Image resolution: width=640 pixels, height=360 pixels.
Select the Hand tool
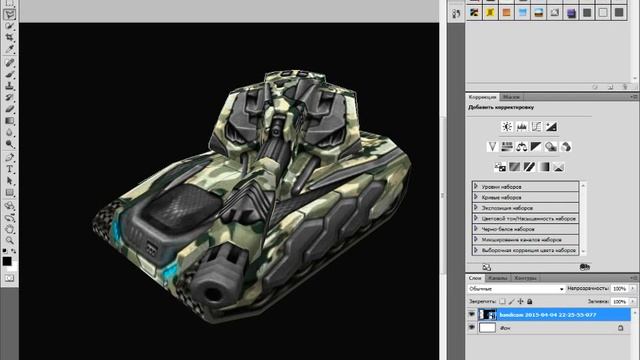point(9,229)
